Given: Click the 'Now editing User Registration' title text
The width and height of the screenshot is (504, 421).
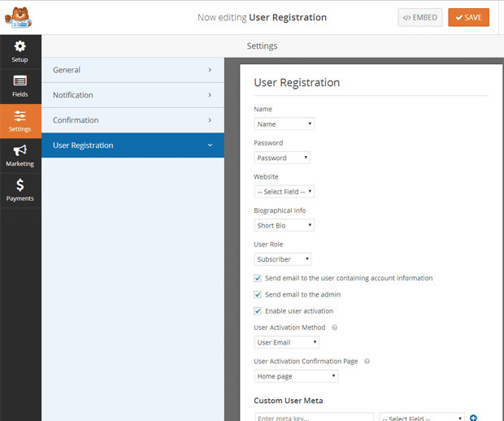Looking at the screenshot, I should click(x=262, y=17).
